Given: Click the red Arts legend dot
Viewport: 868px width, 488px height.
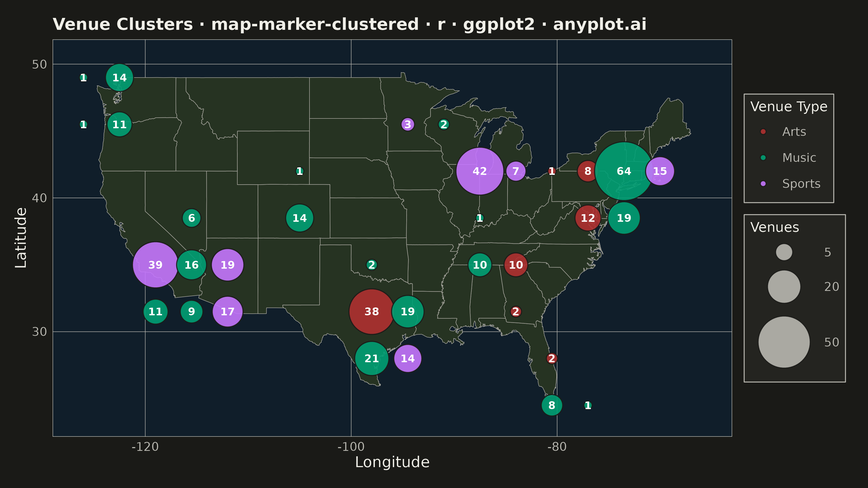Looking at the screenshot, I should point(763,131).
